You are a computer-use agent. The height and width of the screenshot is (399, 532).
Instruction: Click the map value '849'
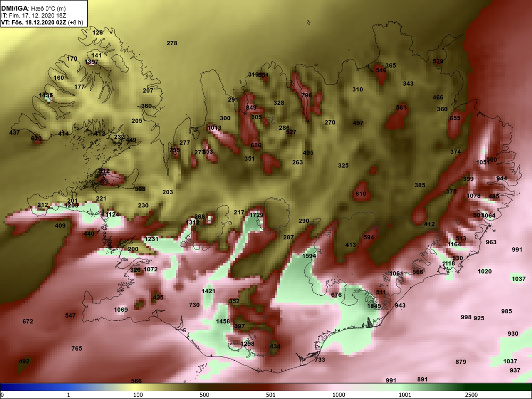(x=252, y=107)
